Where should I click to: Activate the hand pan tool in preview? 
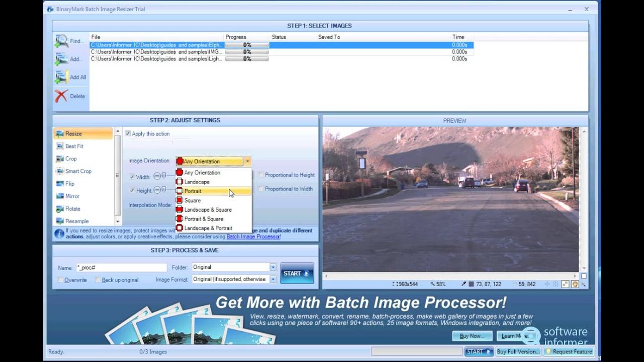[574, 284]
